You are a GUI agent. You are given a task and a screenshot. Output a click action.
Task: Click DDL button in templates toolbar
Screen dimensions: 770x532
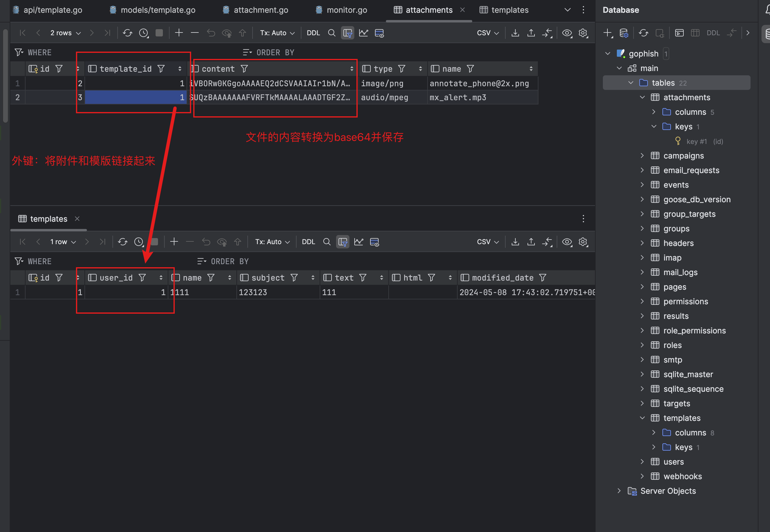tap(308, 242)
